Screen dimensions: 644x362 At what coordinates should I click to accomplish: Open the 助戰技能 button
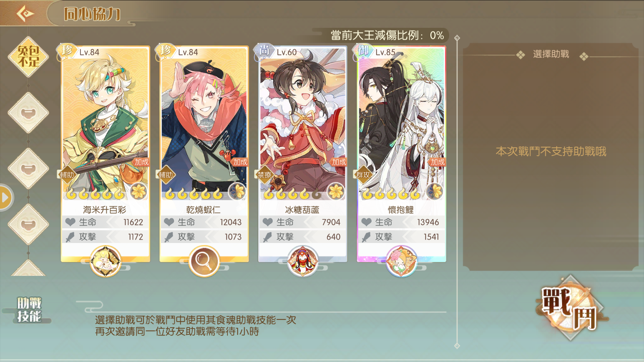pyautogui.click(x=29, y=310)
